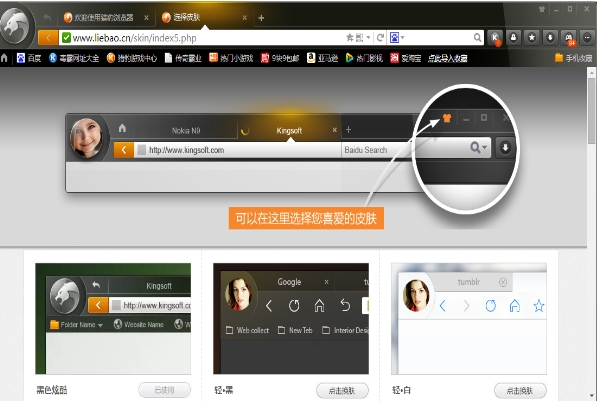Click the Baidu paw search engine icon
609x403 pixels.
[x=394, y=38]
